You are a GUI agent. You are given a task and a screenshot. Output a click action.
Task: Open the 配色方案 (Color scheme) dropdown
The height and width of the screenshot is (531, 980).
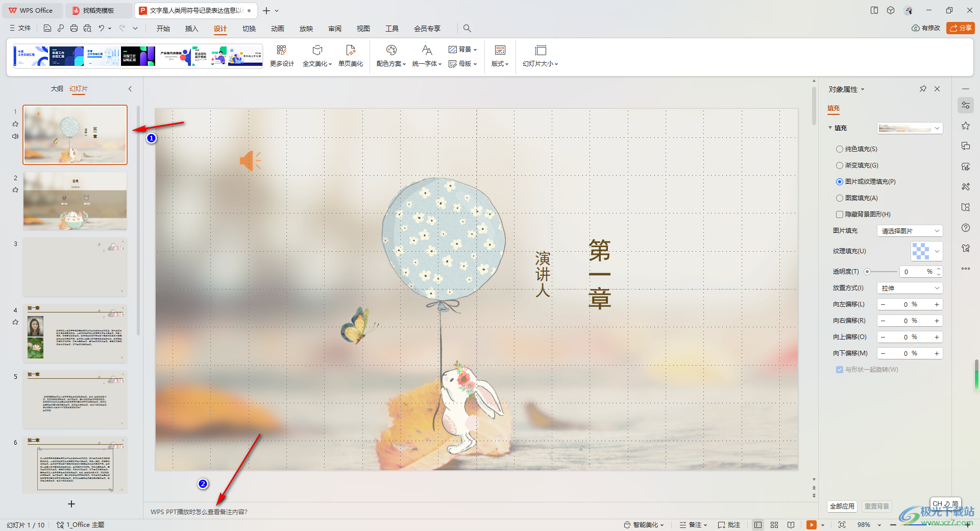391,56
